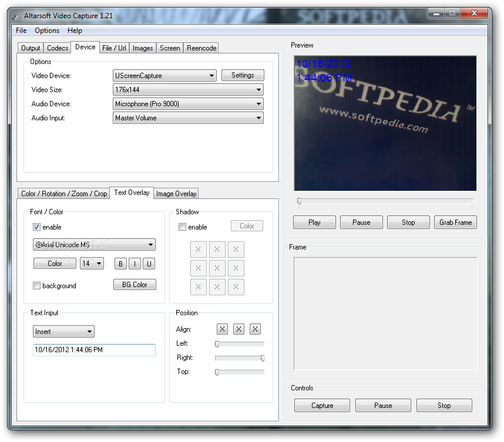The image size is (504, 442).
Task: Click the Controls Pause button
Action: tap(383, 406)
